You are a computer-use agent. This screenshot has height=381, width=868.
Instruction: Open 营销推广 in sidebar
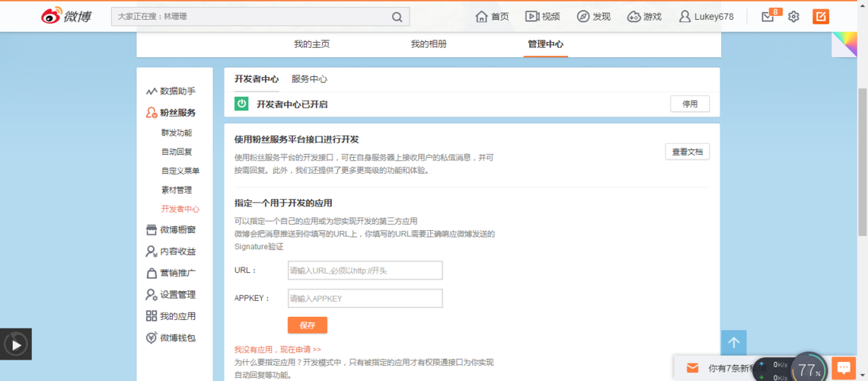pos(171,273)
